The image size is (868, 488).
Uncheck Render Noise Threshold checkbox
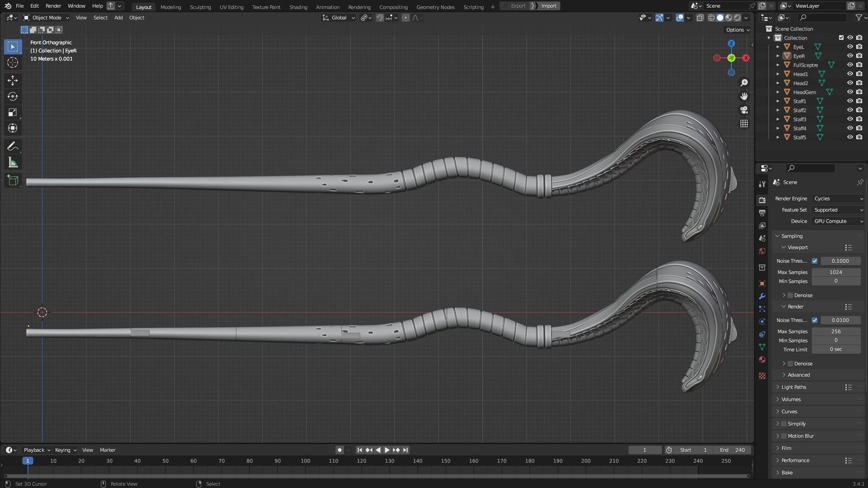click(x=815, y=320)
